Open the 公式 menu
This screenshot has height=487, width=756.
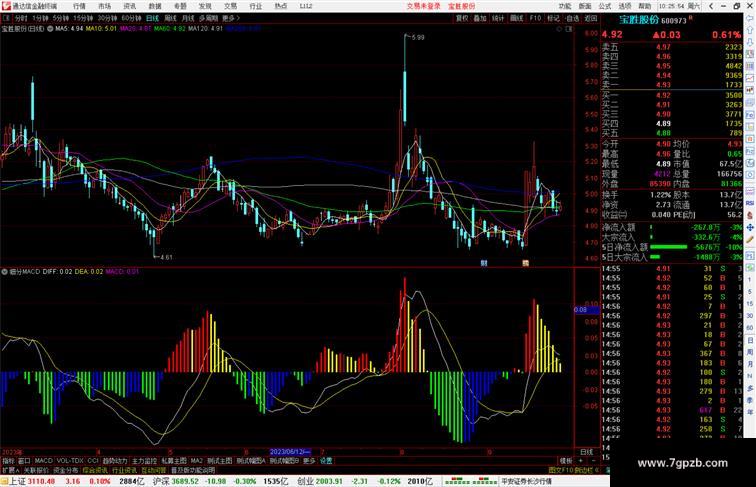605,6
